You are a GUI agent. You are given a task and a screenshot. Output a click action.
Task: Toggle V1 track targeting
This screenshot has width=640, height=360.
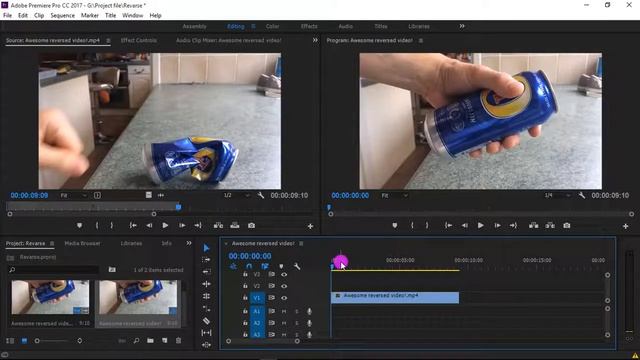pyautogui.click(x=257, y=298)
